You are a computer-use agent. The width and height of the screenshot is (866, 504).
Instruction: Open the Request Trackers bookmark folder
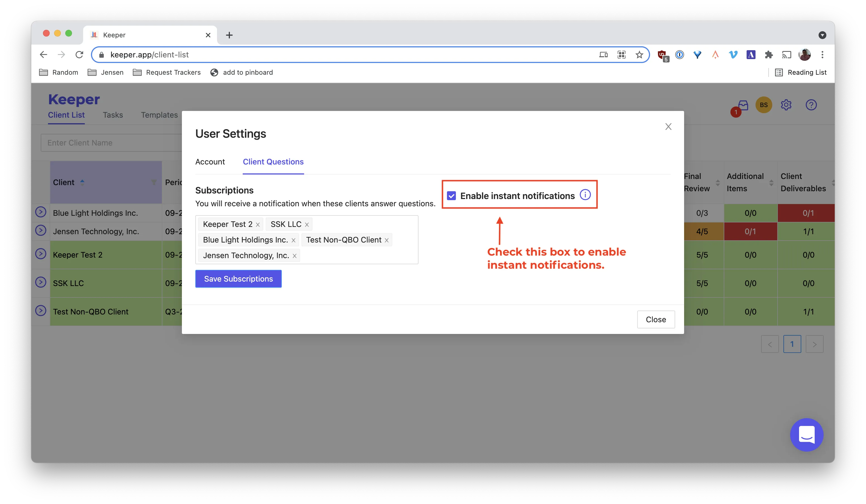(x=167, y=72)
